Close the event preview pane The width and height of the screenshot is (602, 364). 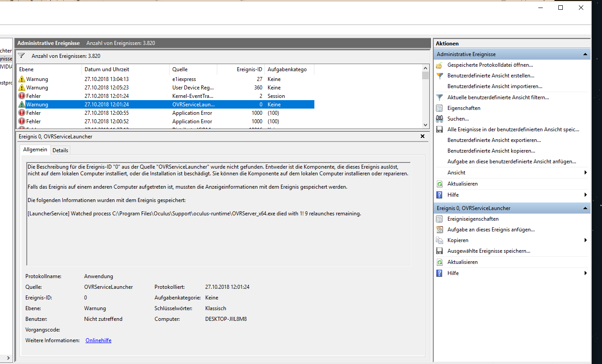[x=423, y=136]
